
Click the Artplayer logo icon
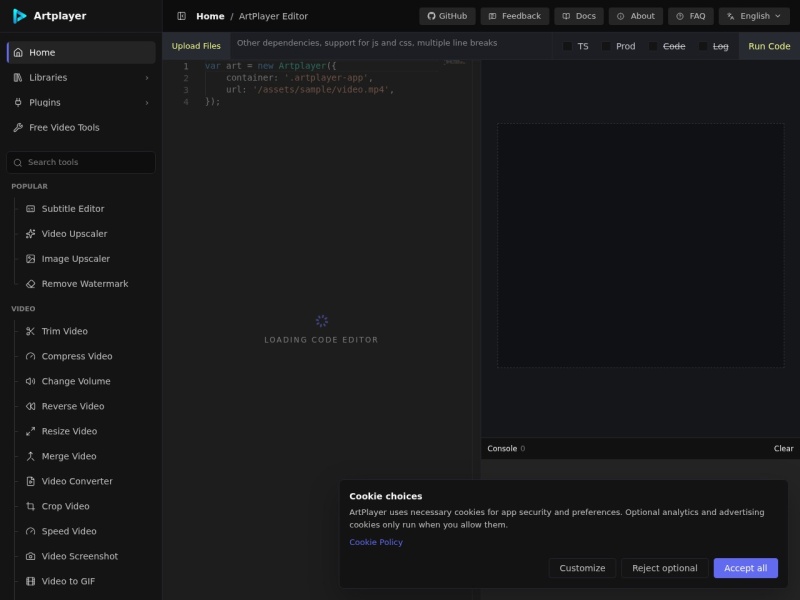point(19,16)
